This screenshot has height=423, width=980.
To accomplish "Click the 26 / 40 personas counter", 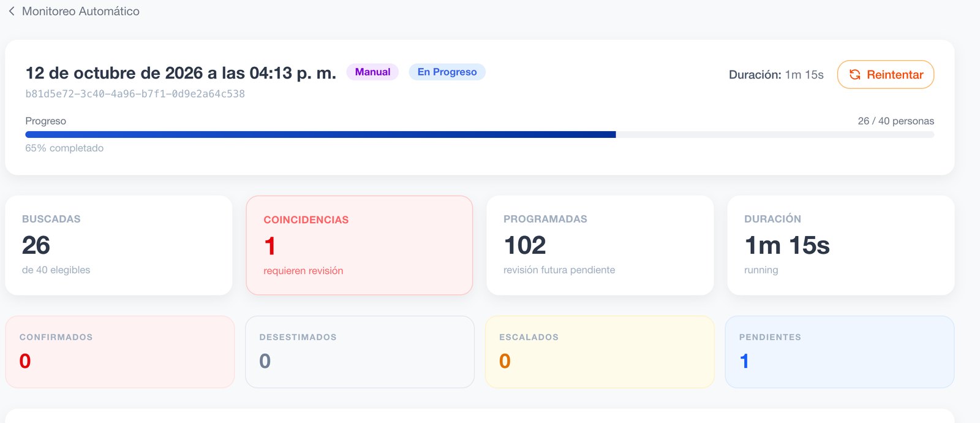I will point(896,121).
